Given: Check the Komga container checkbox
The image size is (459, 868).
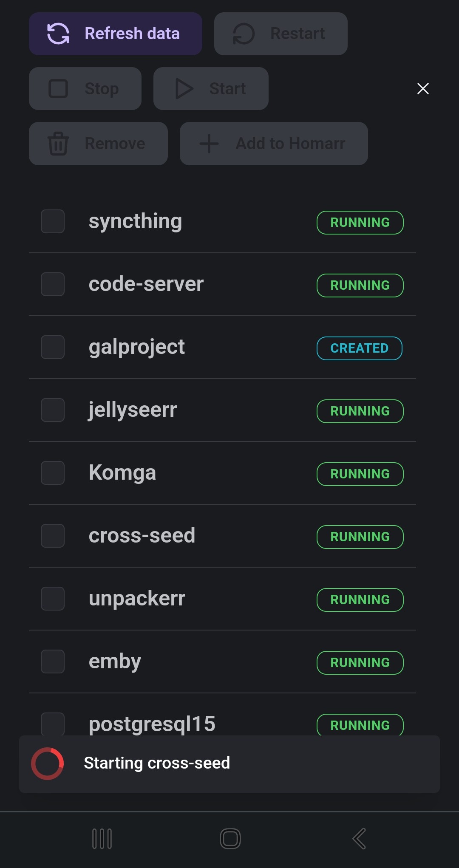Looking at the screenshot, I should click(x=52, y=473).
